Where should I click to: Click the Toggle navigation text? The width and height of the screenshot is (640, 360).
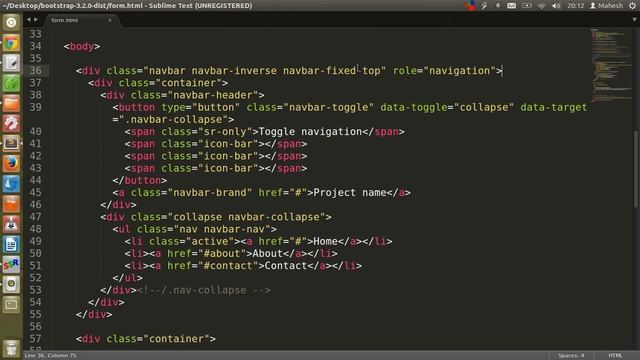point(310,132)
